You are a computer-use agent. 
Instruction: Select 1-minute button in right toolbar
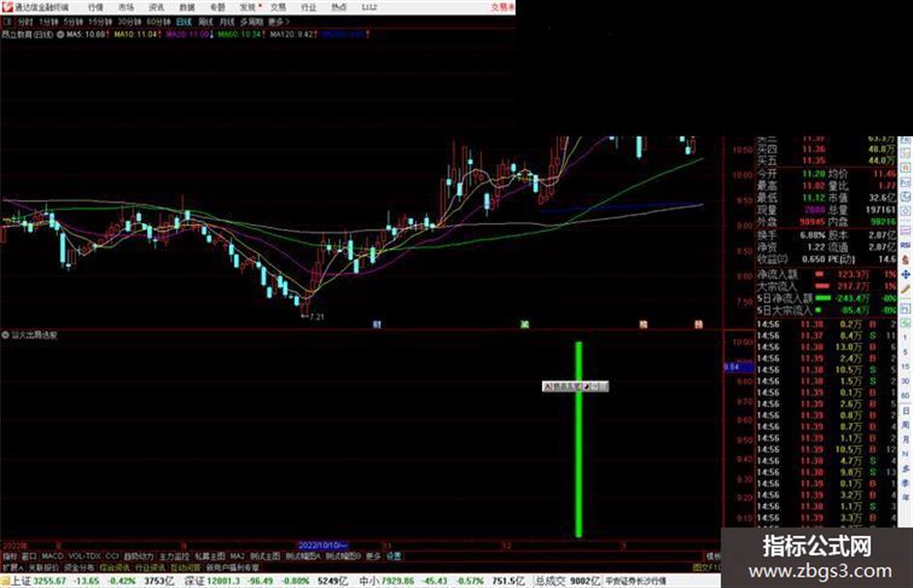905,338
